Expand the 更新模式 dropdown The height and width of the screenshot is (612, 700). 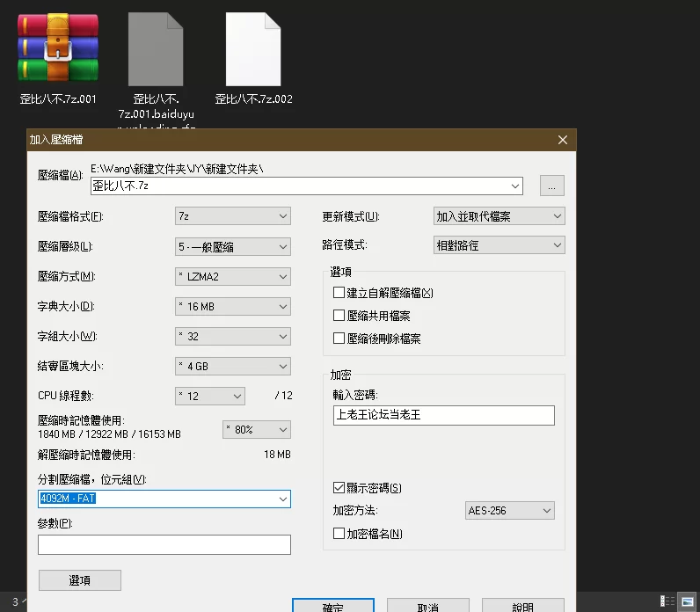click(x=499, y=216)
